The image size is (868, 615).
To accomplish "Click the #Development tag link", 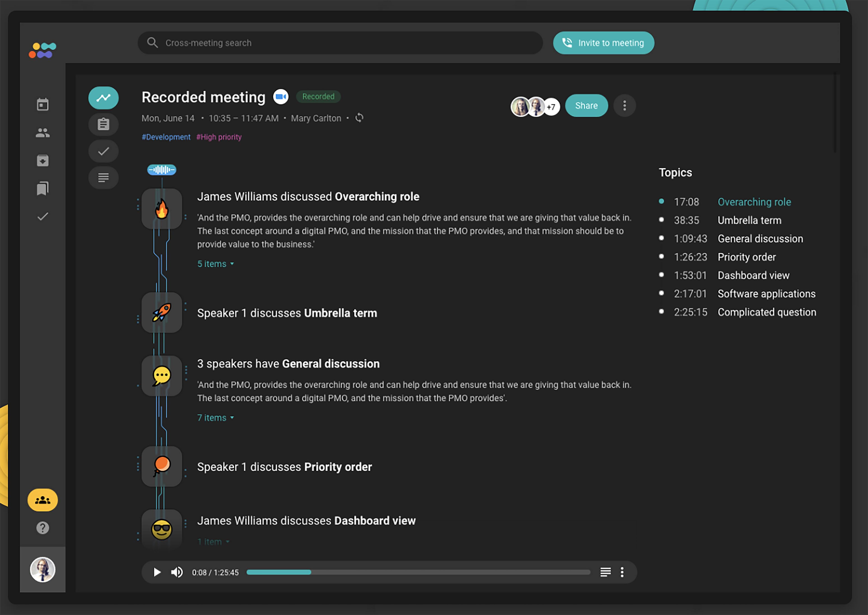I will (166, 137).
